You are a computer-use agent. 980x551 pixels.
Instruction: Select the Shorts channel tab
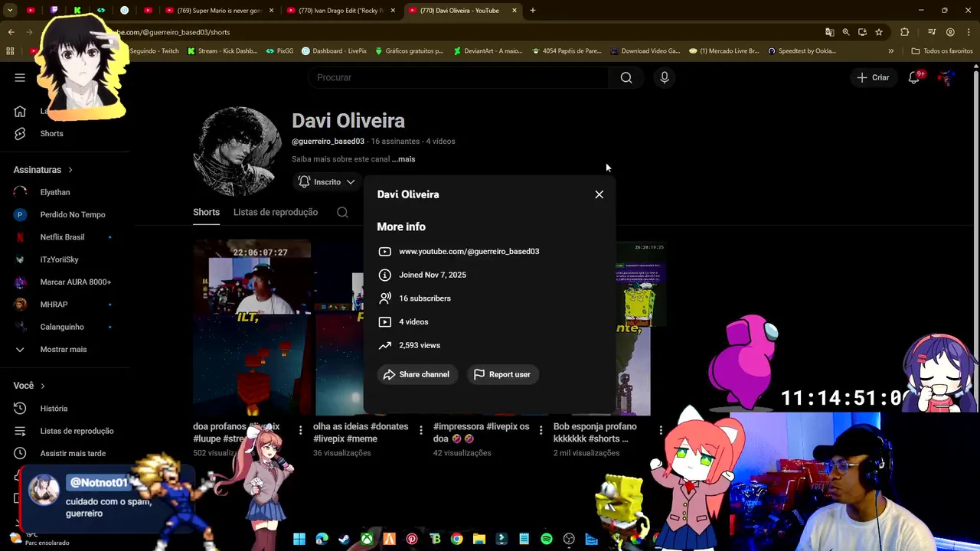(x=206, y=212)
